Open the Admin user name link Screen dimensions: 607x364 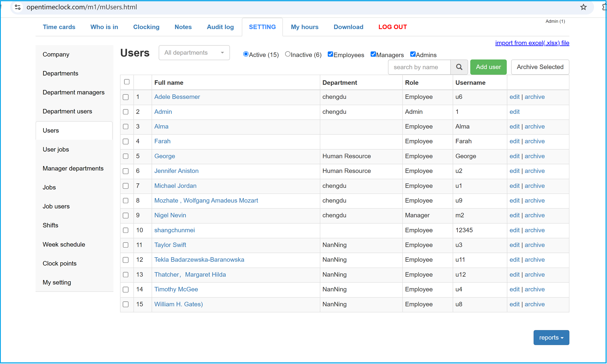pyautogui.click(x=163, y=112)
